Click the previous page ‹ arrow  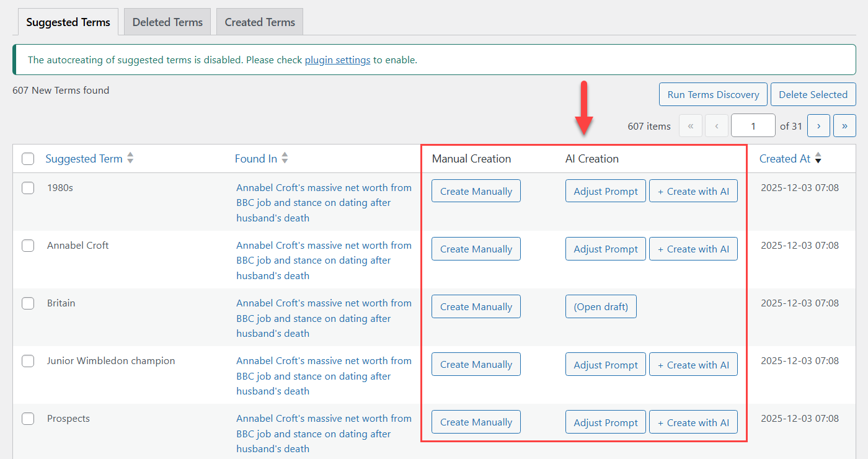[x=717, y=125]
